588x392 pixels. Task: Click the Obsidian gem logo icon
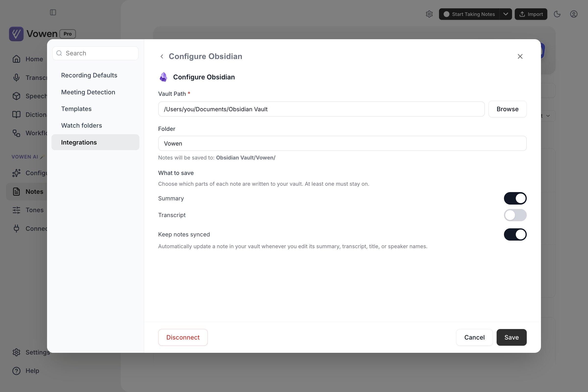(163, 77)
